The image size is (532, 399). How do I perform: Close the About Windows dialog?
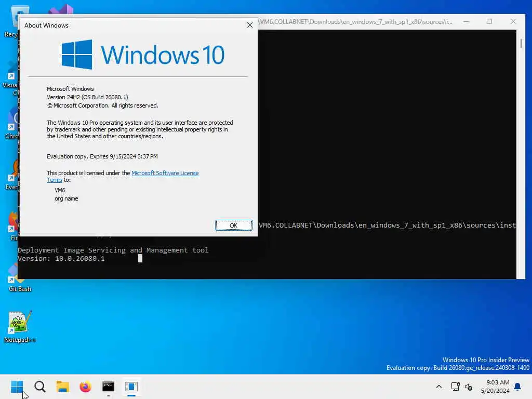pos(250,25)
